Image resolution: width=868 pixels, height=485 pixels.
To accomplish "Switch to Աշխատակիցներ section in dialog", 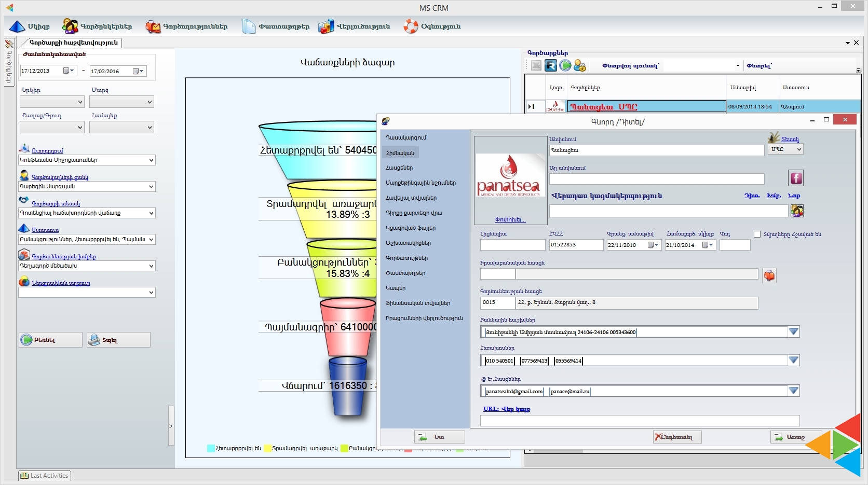I will coord(408,243).
